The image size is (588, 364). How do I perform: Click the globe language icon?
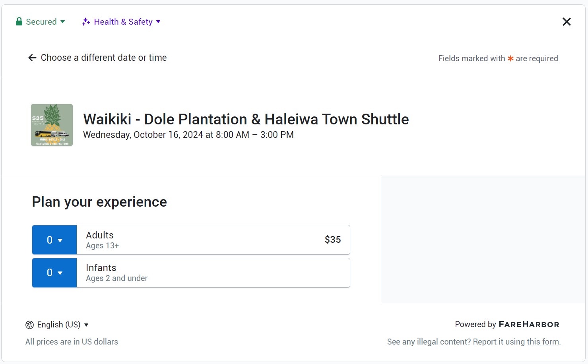[x=29, y=325]
